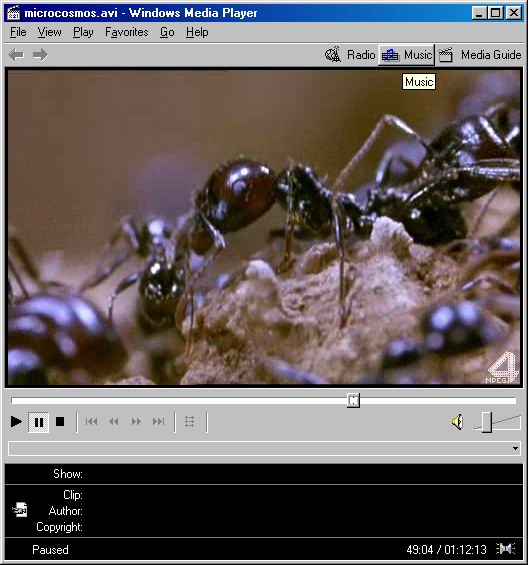Stop playback with the Stop button
This screenshot has height=565, width=528.
[60, 421]
